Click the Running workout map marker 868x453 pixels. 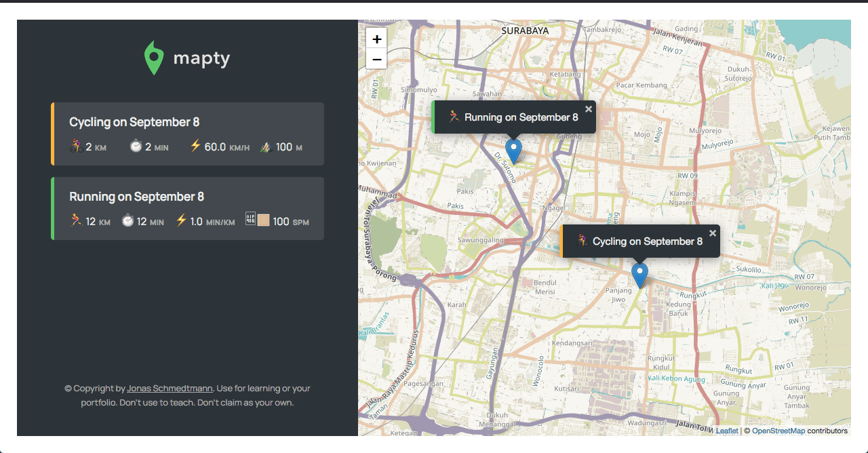coord(514,151)
